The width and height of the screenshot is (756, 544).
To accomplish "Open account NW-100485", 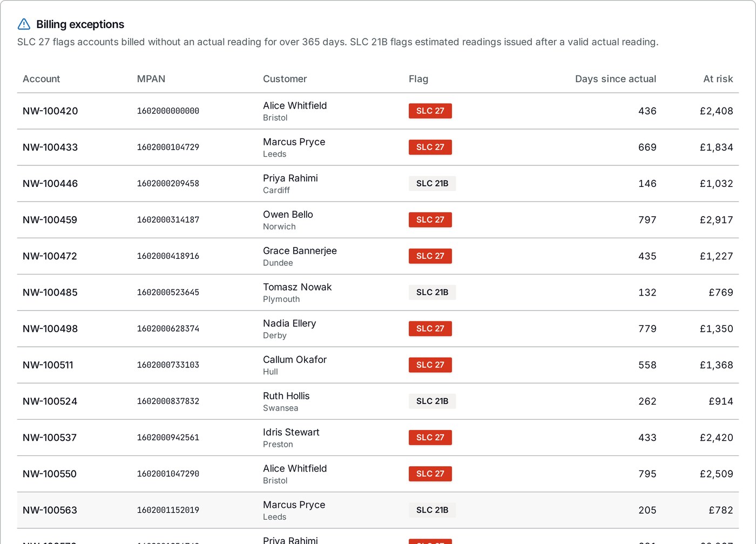I will 50,292.
